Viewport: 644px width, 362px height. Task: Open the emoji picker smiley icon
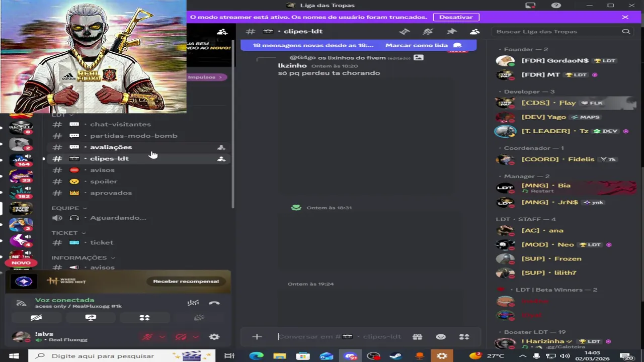coord(441,337)
